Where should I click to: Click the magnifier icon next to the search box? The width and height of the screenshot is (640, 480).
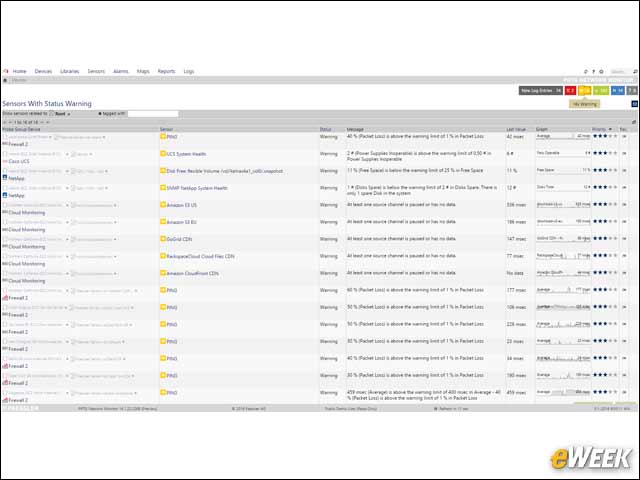click(x=635, y=71)
